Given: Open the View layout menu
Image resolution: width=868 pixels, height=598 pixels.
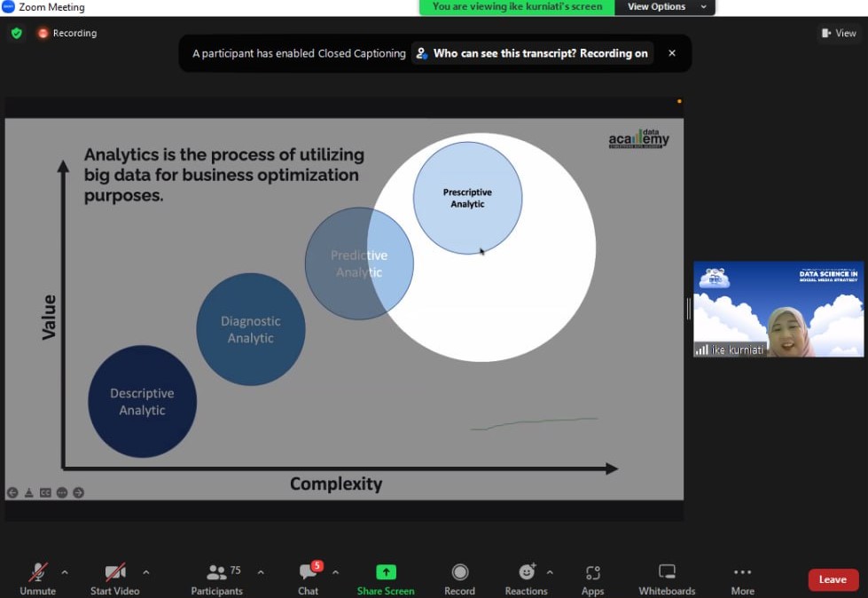Looking at the screenshot, I should (x=839, y=33).
